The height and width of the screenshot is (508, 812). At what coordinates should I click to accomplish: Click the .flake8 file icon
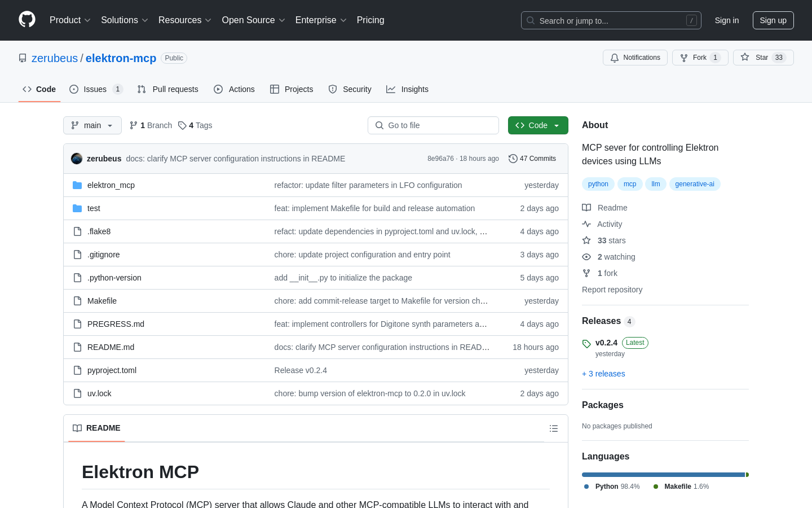[x=77, y=231]
